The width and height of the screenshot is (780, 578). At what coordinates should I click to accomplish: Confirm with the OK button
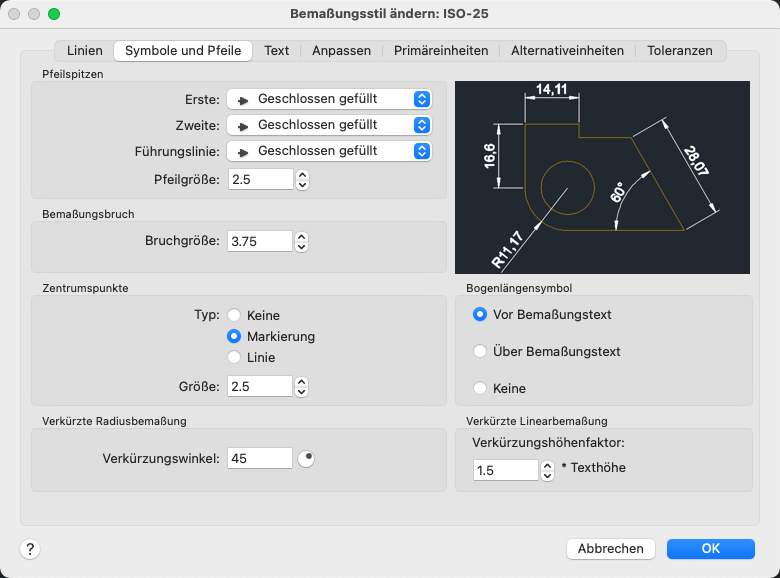point(711,548)
